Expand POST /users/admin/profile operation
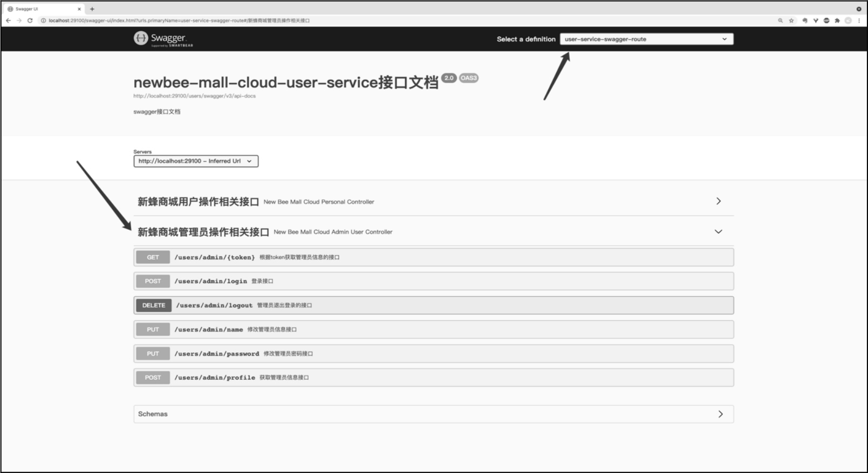The image size is (868, 473). (434, 378)
